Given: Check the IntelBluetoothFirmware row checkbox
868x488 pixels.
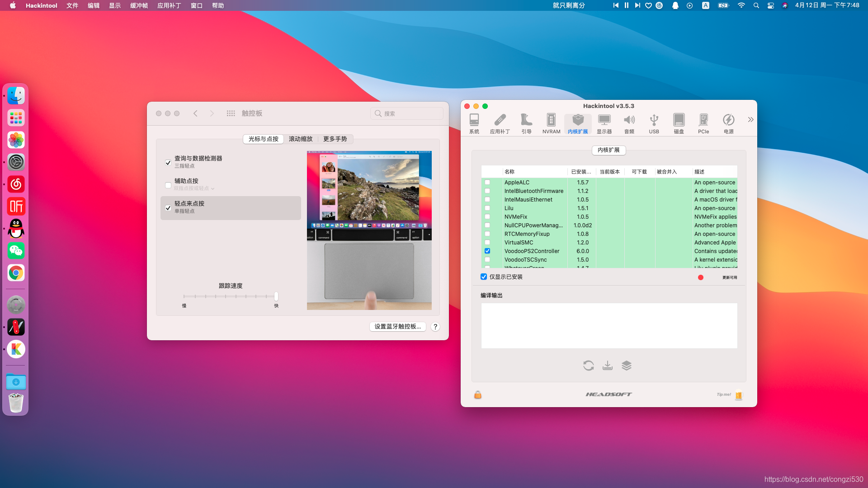Looking at the screenshot, I should tap(487, 191).
